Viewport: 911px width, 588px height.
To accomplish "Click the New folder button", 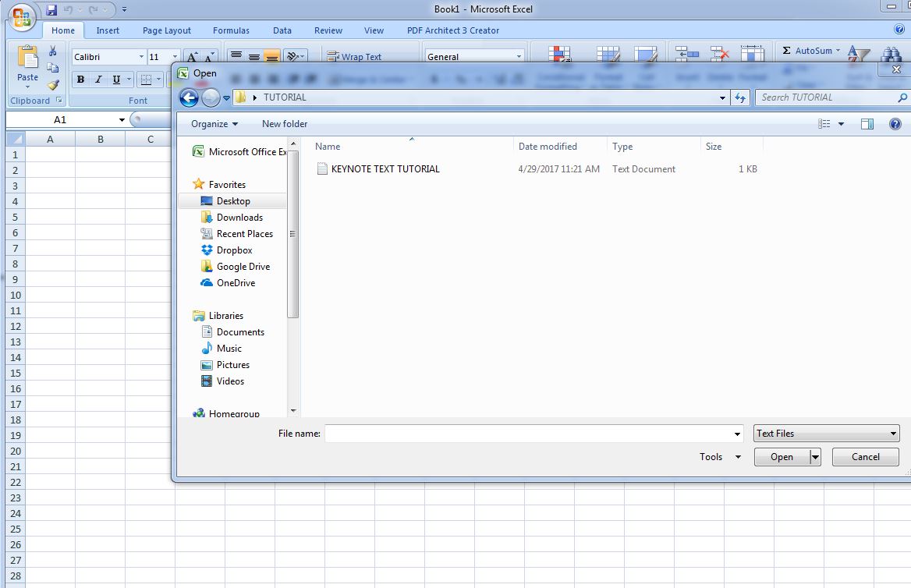I will pyautogui.click(x=285, y=124).
